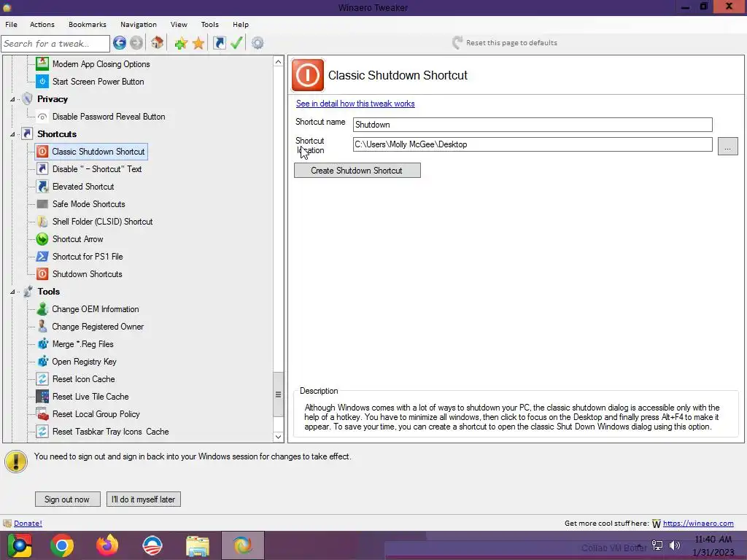Click Create Shutdown Shortcut button
747x560 pixels.
[357, 171]
